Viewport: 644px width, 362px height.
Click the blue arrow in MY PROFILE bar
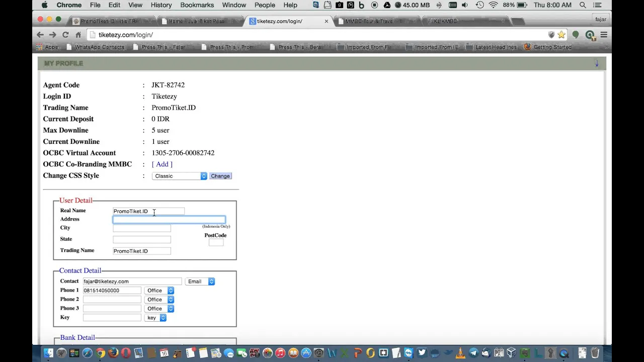(x=597, y=63)
